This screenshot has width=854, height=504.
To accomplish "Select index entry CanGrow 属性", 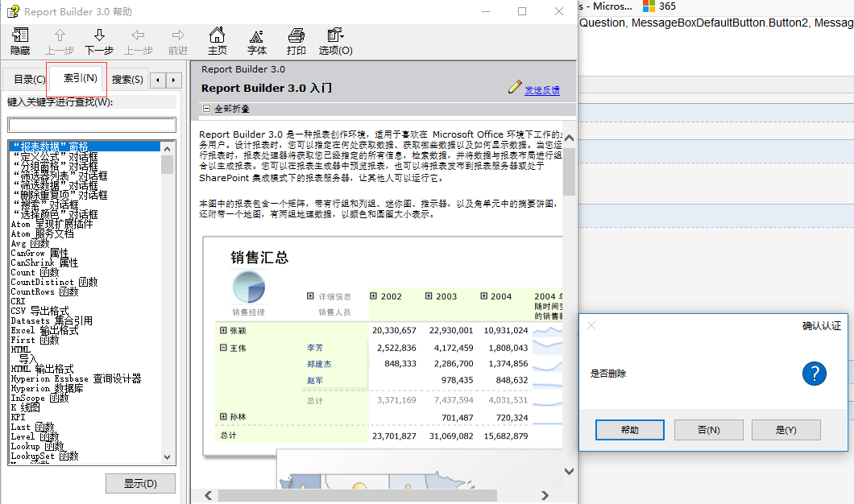I will pyautogui.click(x=39, y=253).
